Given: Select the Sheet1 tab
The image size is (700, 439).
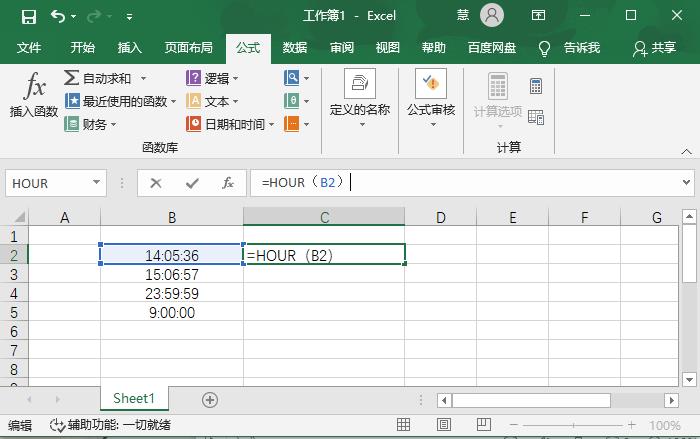Looking at the screenshot, I should [134, 398].
